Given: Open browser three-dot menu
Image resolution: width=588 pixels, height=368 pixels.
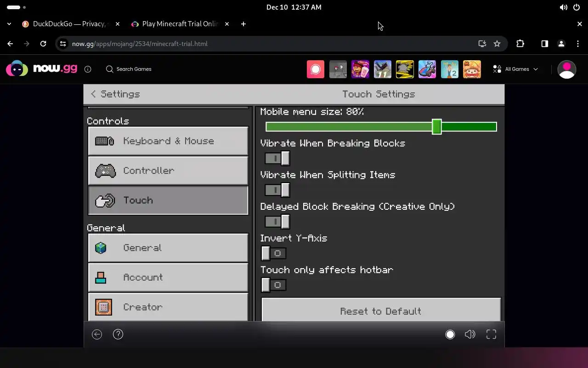Looking at the screenshot, I should click(578, 44).
